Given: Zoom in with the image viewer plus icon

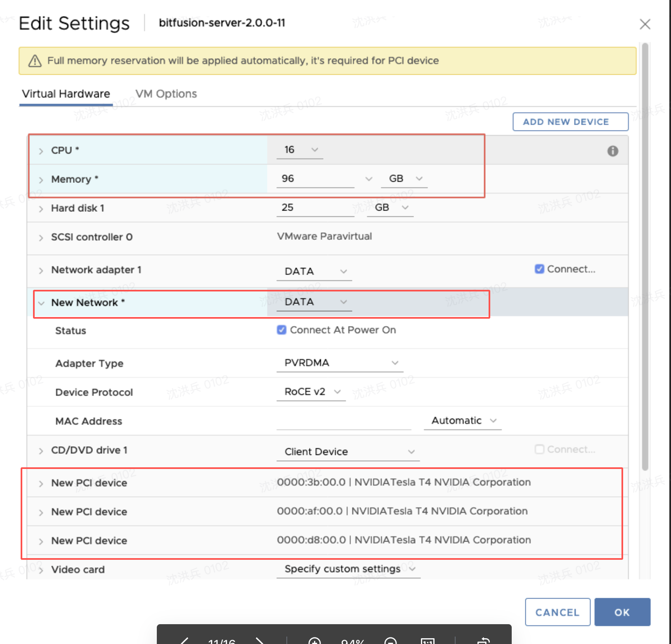Looking at the screenshot, I should click(314, 640).
